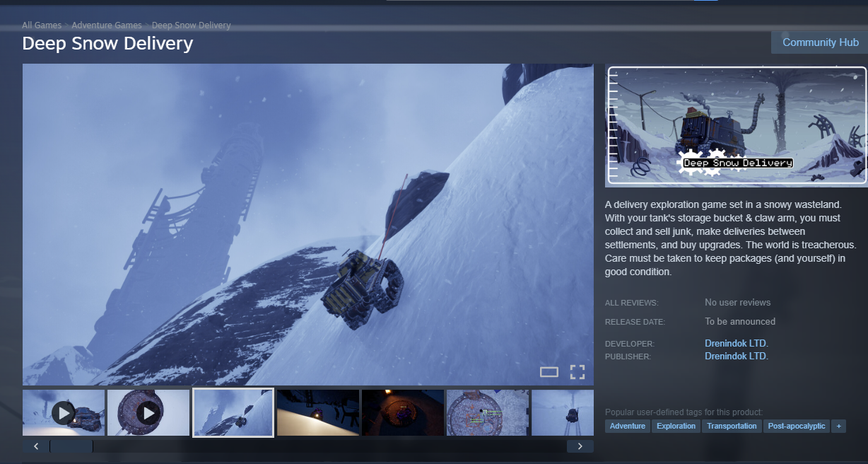The height and width of the screenshot is (464, 868).
Task: Click right arrow of thumbnail strip
Action: (580, 446)
